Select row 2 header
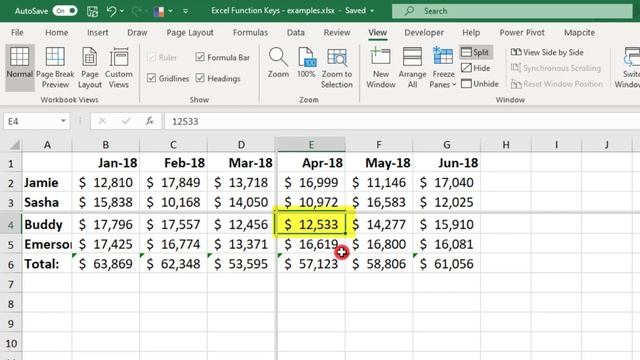Image resolution: width=640 pixels, height=360 pixels. coord(11,183)
